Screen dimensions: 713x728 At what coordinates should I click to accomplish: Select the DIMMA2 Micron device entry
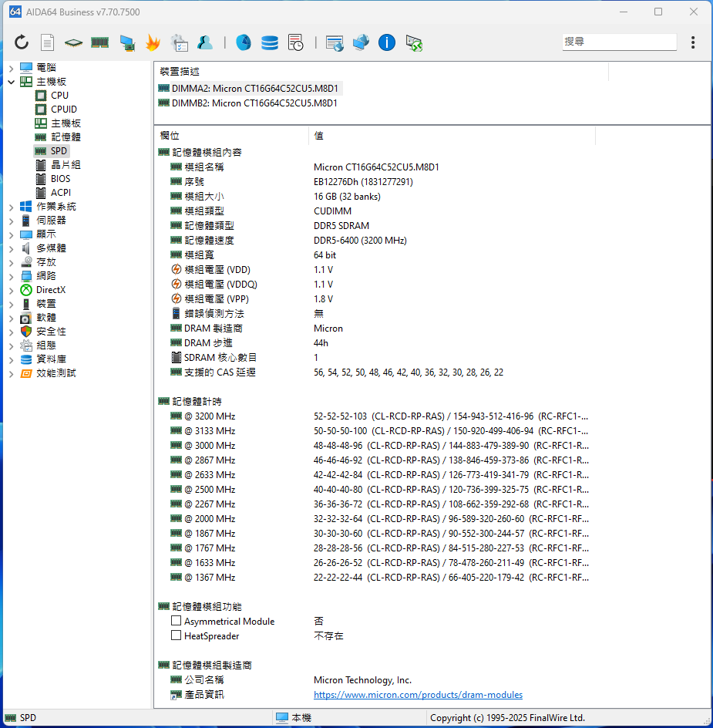point(251,88)
